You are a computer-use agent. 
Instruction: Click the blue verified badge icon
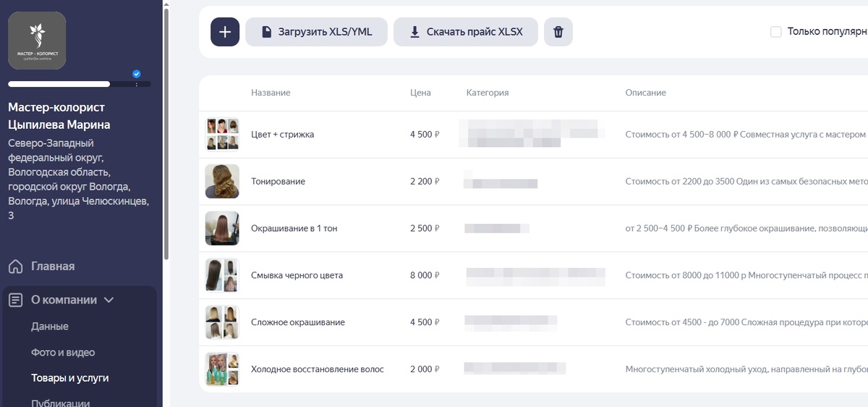(x=137, y=73)
